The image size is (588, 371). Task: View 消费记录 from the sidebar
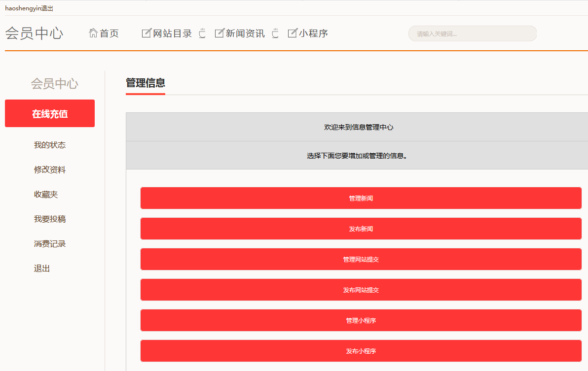[x=50, y=243]
